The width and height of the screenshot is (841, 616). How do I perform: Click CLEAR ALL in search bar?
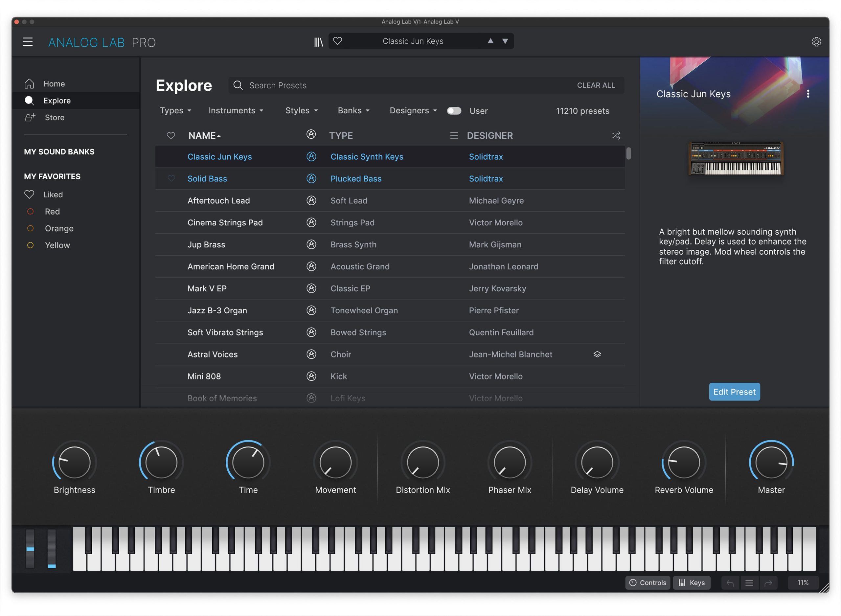[x=596, y=85]
